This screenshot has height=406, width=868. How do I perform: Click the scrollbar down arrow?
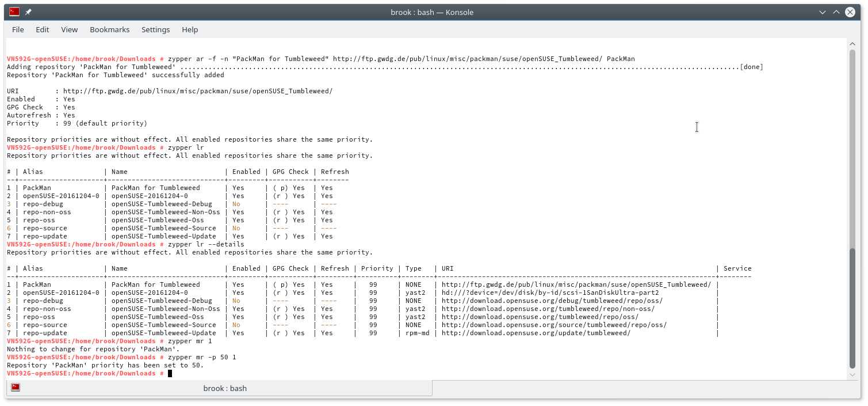tap(852, 375)
